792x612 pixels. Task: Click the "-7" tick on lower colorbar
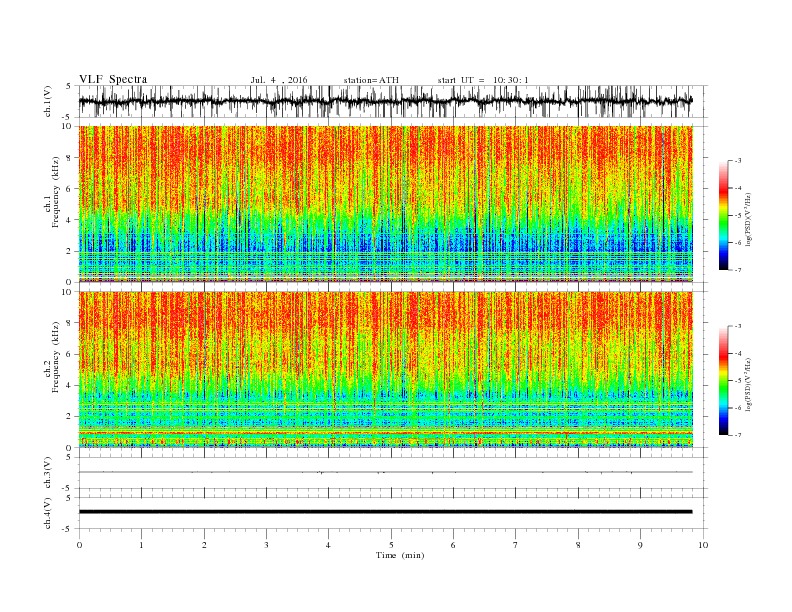pyautogui.click(x=738, y=435)
